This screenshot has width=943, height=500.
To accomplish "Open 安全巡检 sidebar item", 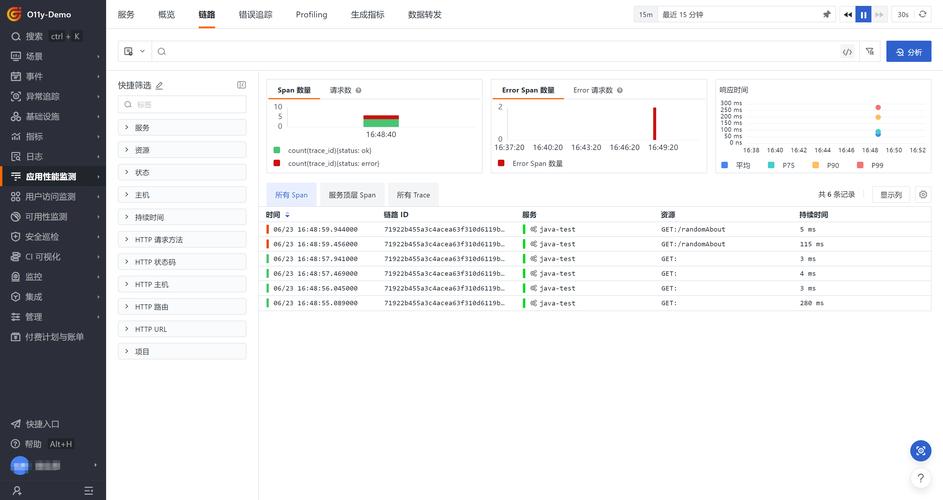I will point(53,236).
